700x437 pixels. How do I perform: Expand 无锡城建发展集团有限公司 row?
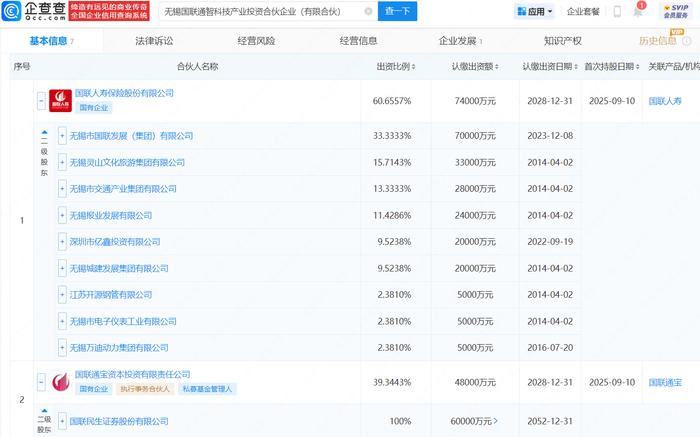tap(62, 268)
